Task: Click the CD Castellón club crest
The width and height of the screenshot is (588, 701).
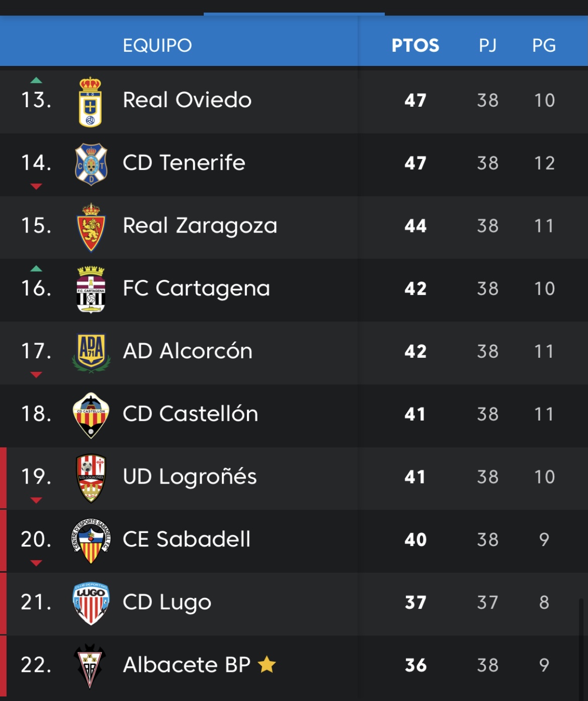Action: point(91,415)
